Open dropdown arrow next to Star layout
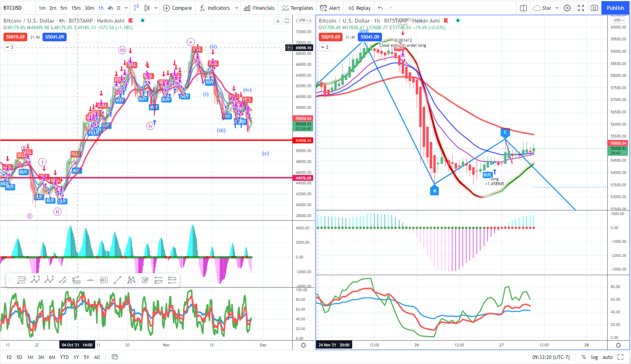 click(x=557, y=8)
